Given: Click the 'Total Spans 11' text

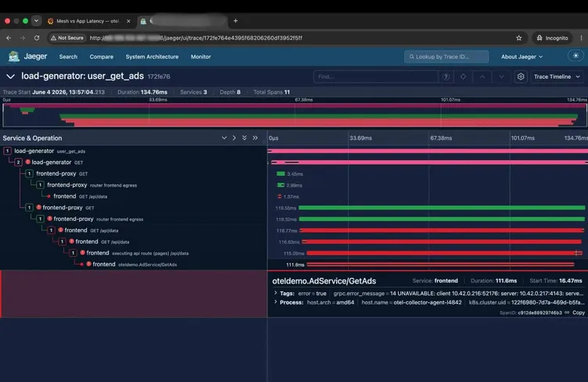Looking at the screenshot, I should [x=271, y=92].
